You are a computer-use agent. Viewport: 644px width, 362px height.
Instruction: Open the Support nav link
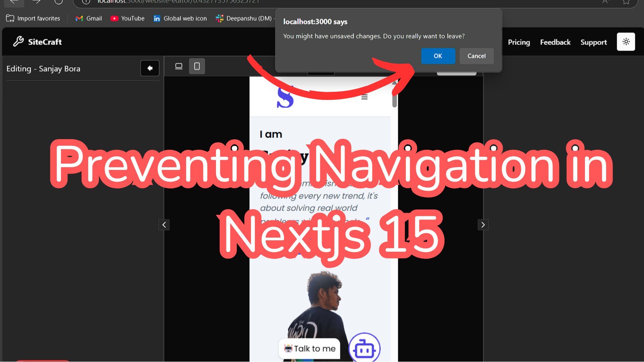pyautogui.click(x=593, y=42)
